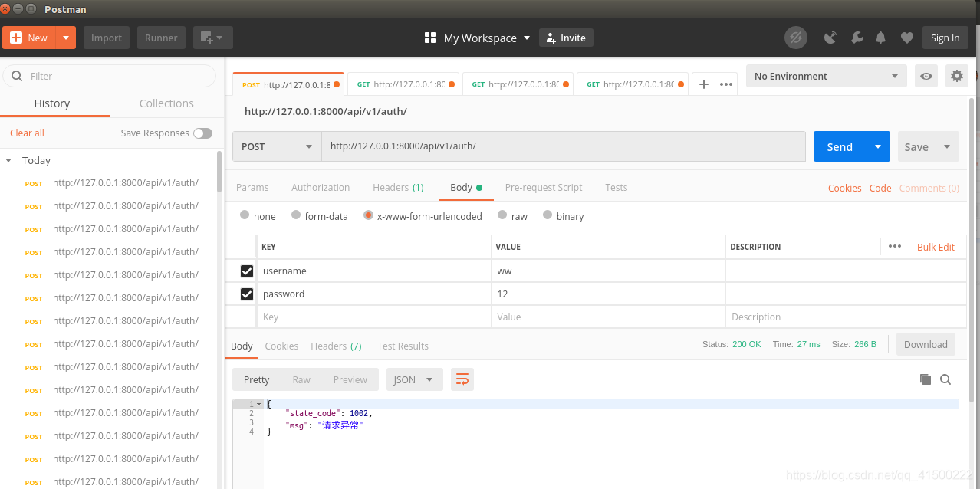This screenshot has height=489, width=980.
Task: Select the none body type
Action: pyautogui.click(x=245, y=215)
